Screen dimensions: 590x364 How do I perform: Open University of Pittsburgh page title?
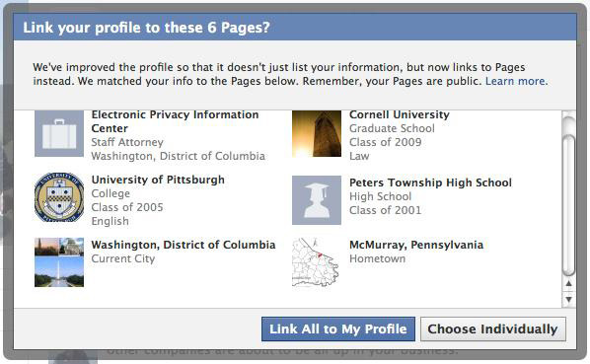(x=158, y=180)
